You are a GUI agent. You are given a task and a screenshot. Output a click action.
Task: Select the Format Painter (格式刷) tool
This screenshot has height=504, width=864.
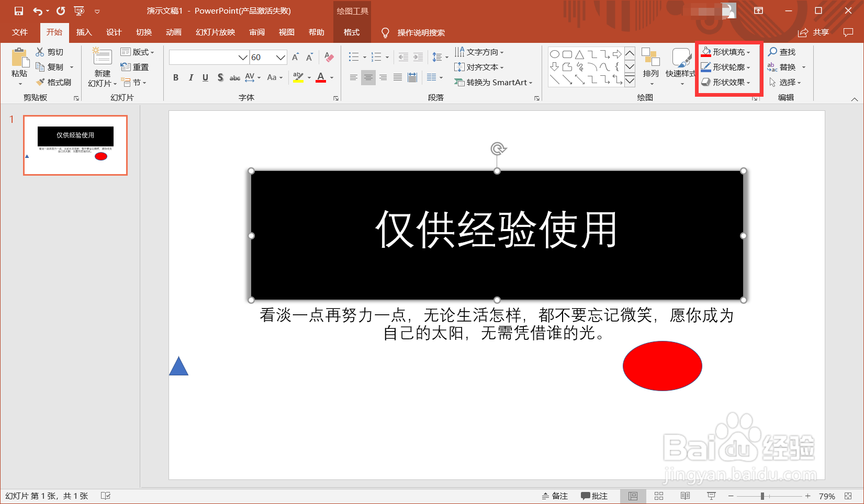(54, 82)
